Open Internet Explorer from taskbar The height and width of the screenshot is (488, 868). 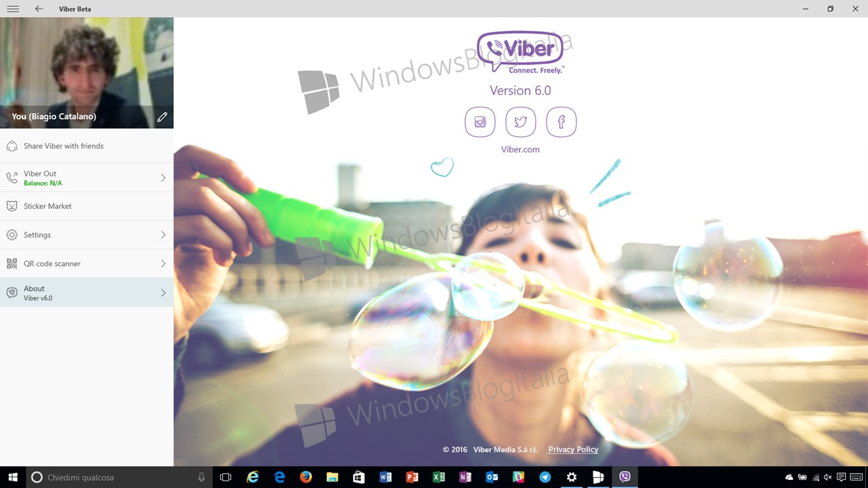click(253, 477)
